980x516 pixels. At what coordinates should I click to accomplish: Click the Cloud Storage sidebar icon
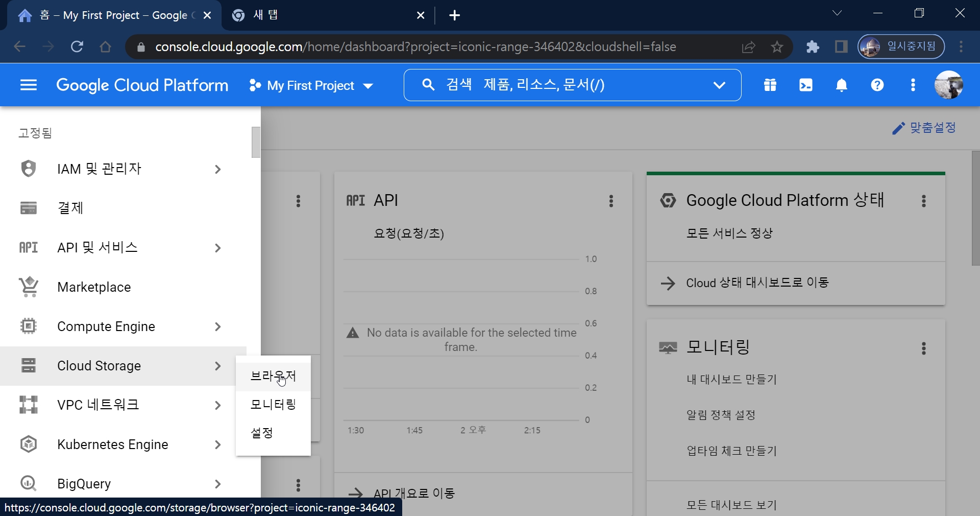pos(28,365)
